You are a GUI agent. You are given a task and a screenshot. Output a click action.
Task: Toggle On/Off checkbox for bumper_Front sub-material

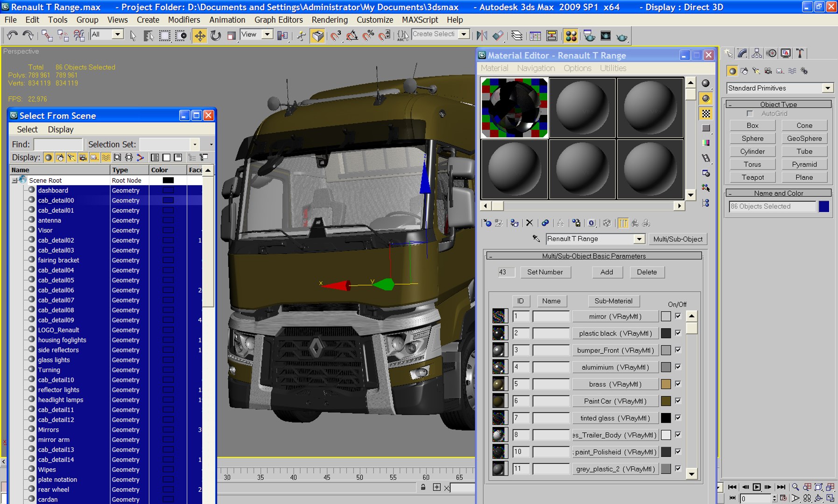678,350
